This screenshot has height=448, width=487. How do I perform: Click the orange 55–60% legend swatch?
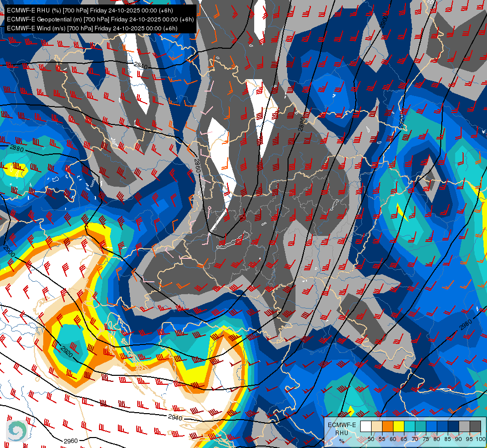pos(388,426)
